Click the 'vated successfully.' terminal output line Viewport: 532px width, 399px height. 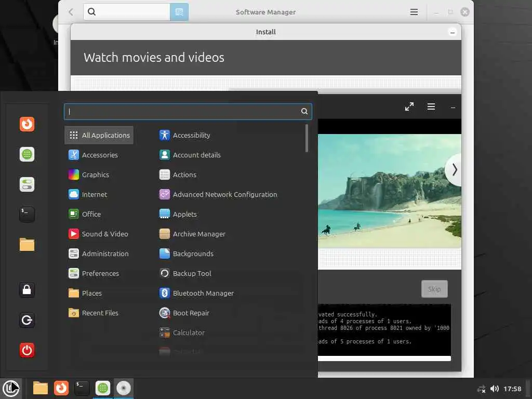click(x=348, y=314)
